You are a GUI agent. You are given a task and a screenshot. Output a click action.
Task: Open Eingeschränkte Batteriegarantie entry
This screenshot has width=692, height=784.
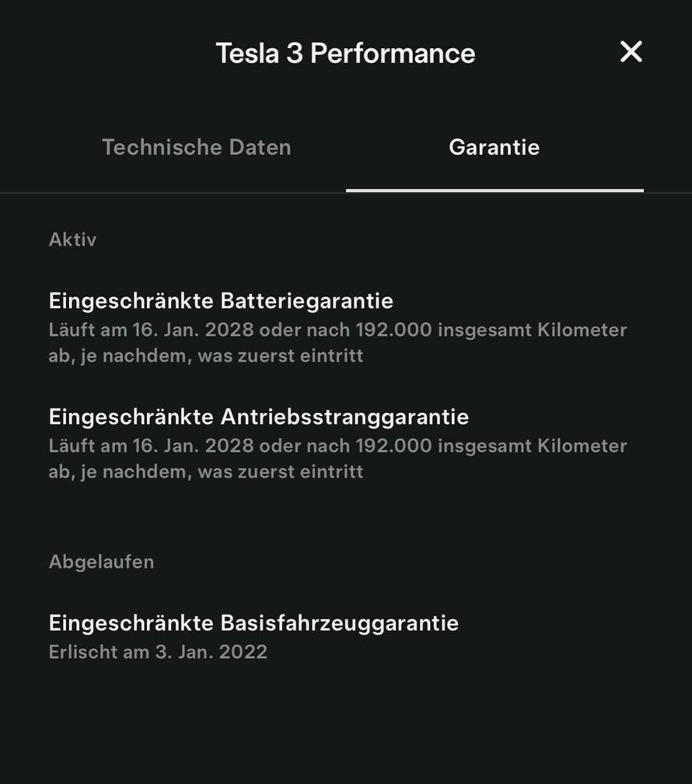coord(221,301)
